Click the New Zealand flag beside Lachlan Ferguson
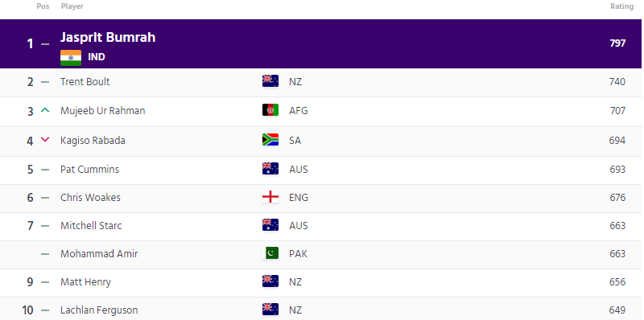 click(270, 310)
